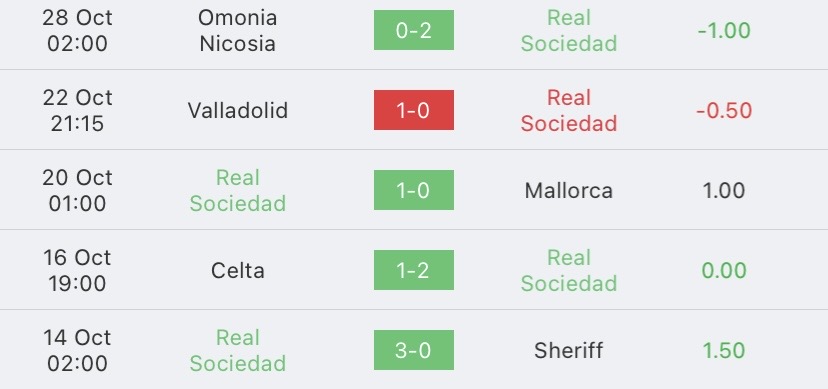Select the -1.00 handicap value
The height and width of the screenshot is (389, 828).
(724, 31)
